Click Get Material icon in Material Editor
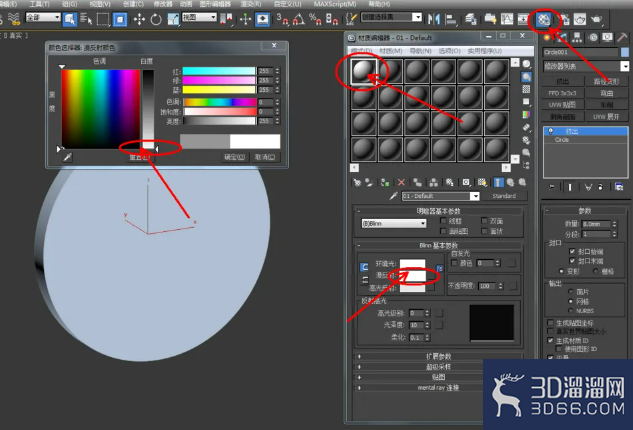Screen dimensions: 633x430 356,182
